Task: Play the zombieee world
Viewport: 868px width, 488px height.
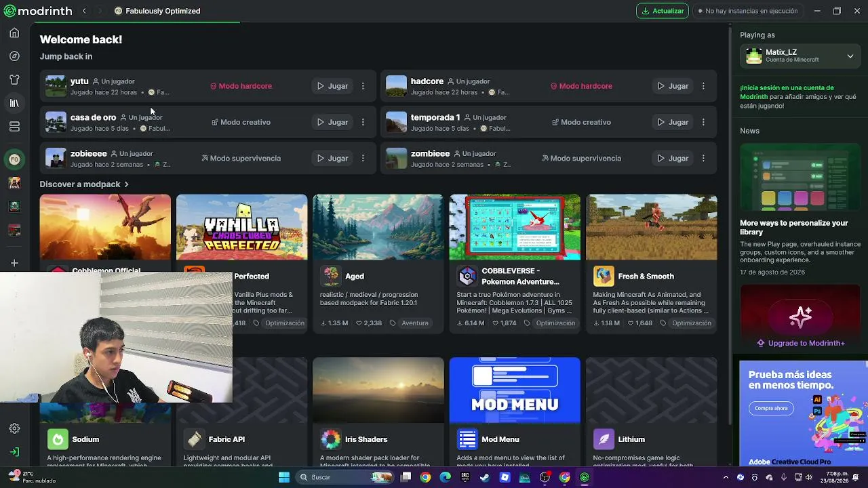Action: click(673, 158)
